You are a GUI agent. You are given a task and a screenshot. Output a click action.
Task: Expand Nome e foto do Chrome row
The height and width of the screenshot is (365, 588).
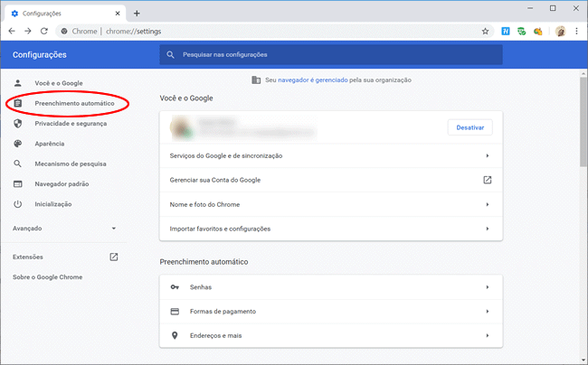coord(331,204)
